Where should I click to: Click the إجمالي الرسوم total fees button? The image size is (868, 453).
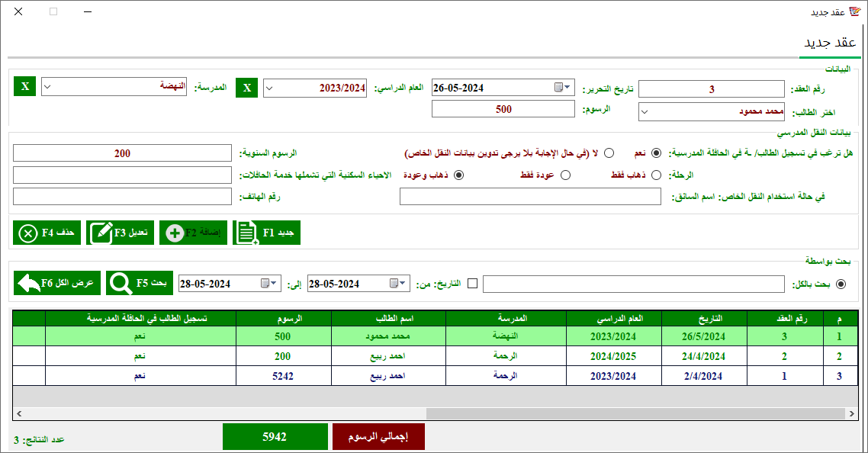click(x=378, y=436)
